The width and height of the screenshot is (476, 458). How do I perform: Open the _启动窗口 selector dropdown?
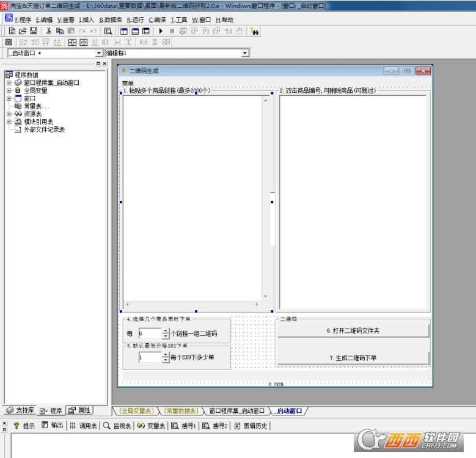tap(99, 53)
